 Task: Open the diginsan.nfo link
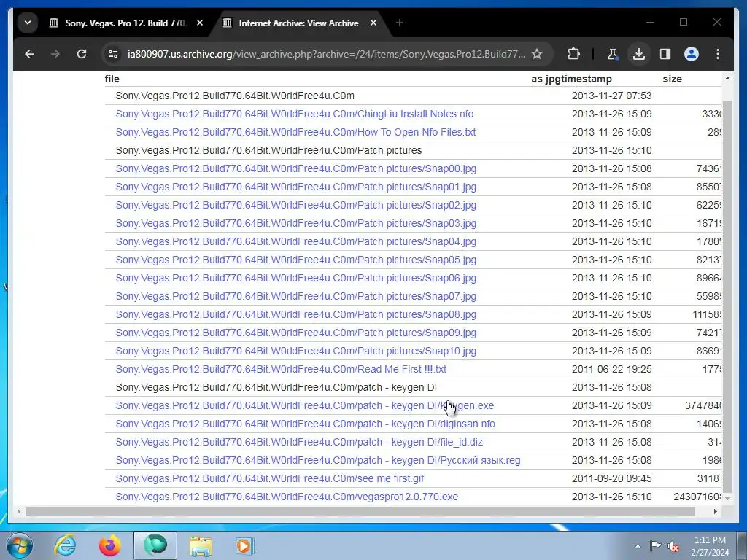pos(306,424)
